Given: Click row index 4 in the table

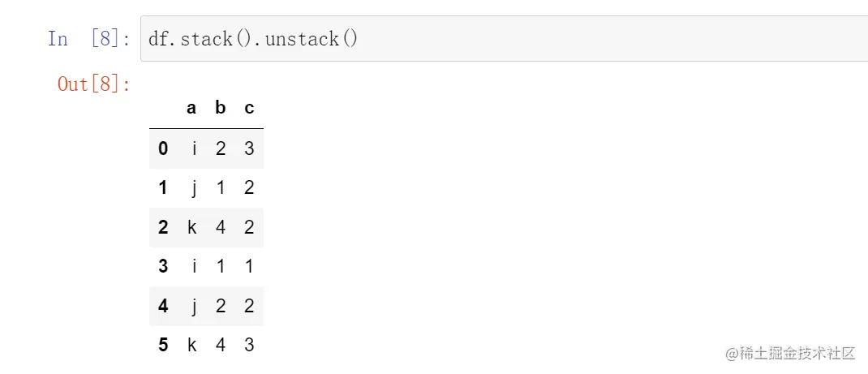Looking at the screenshot, I should coord(163,306).
